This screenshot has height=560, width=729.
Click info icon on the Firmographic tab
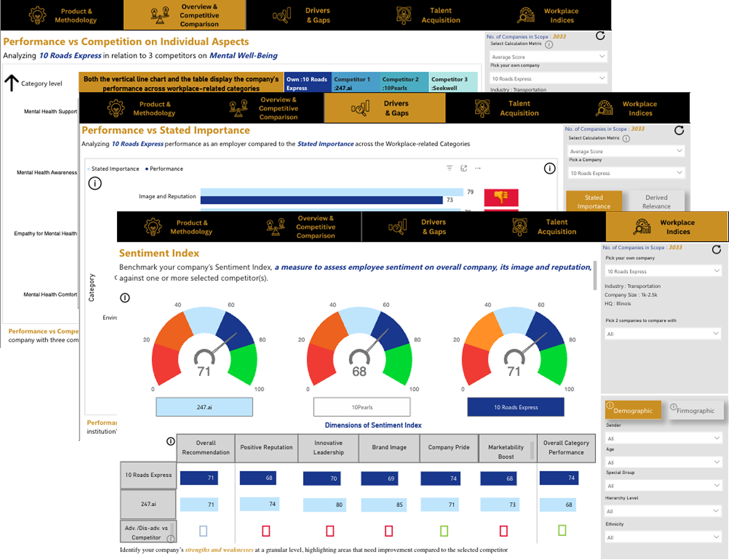673,406
